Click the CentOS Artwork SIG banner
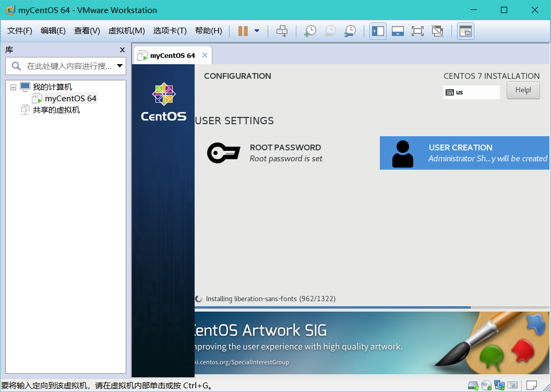The height and width of the screenshot is (392, 551). (372, 343)
